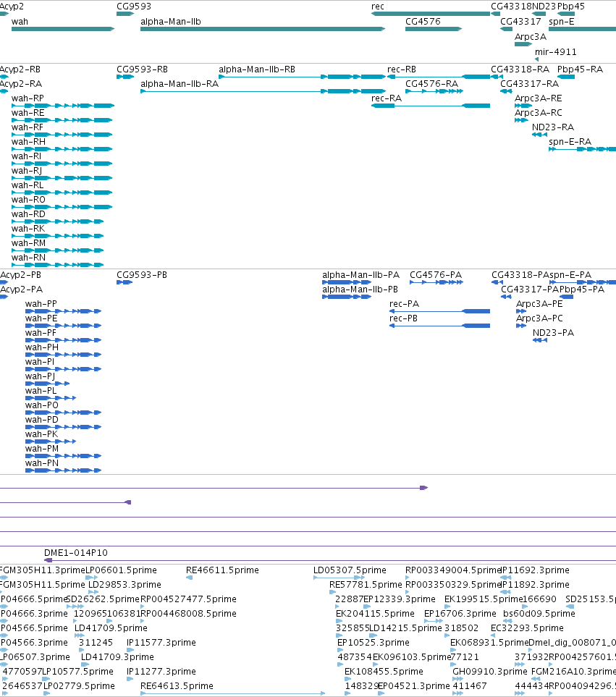The width and height of the screenshot is (616, 697).
Task: Click the rec-RB transcript
Action: 439,77
